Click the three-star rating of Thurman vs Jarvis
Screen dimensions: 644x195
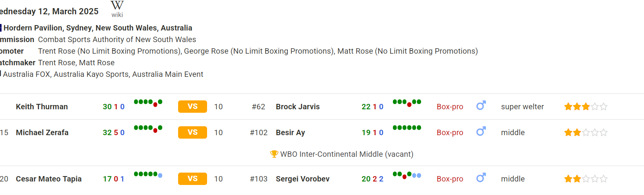coord(586,107)
